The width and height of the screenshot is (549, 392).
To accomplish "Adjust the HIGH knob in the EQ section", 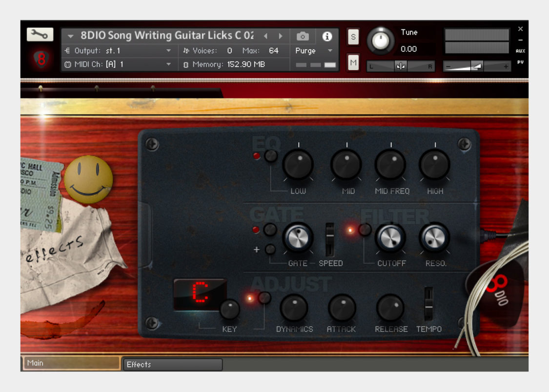I will [434, 164].
